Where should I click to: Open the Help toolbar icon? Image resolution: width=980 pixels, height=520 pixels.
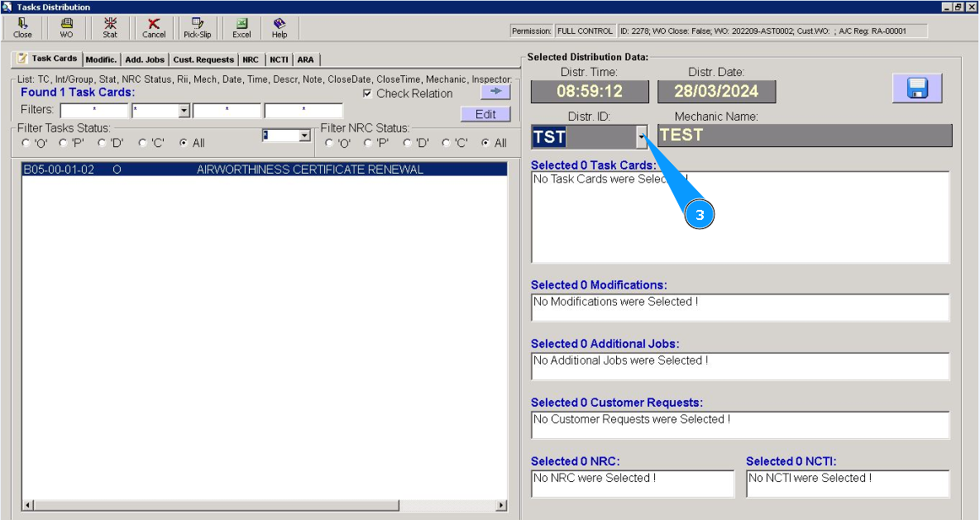pyautogui.click(x=280, y=28)
